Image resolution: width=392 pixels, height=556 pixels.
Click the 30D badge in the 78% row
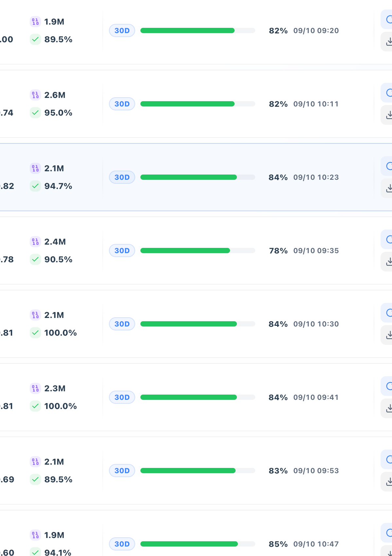[122, 250]
